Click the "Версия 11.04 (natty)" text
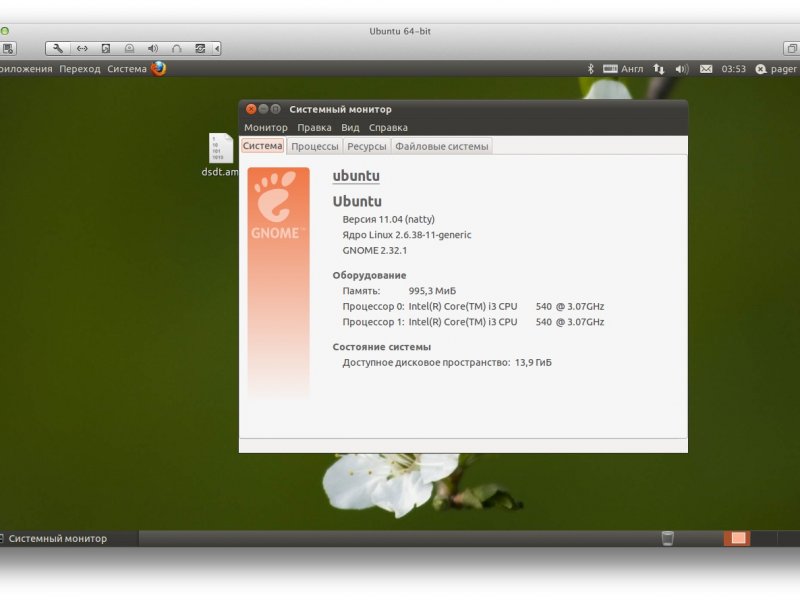This screenshot has height=600, width=800. 388,219
